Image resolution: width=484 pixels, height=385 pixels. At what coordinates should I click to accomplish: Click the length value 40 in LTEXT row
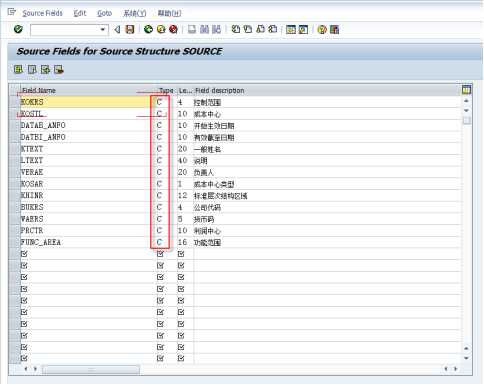(x=182, y=160)
